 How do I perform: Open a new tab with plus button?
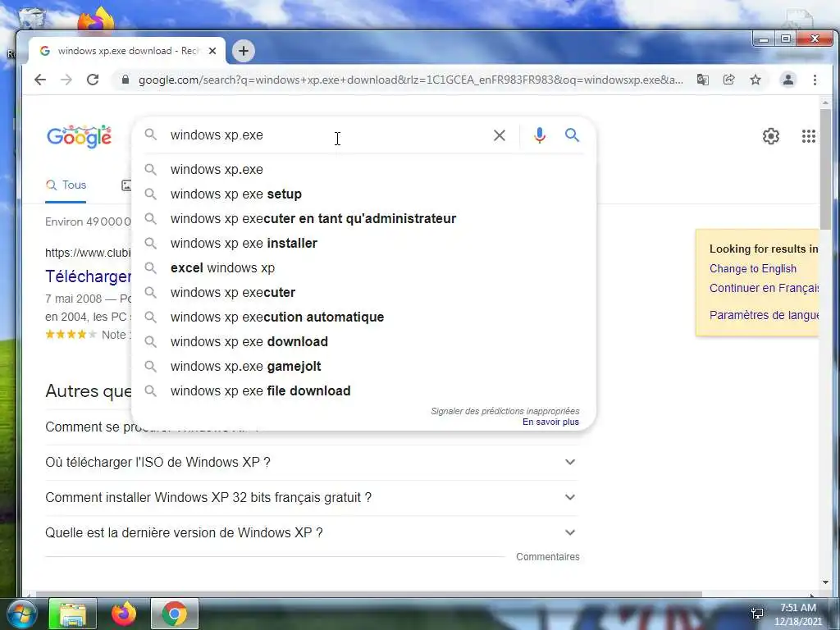click(x=243, y=51)
